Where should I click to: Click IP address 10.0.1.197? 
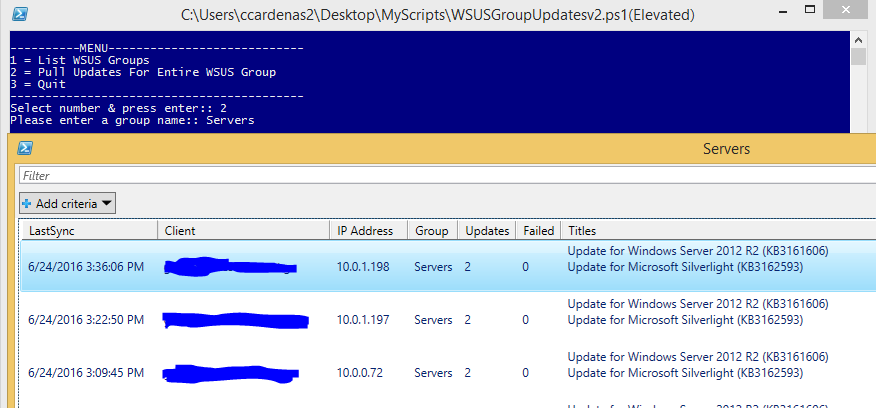pos(363,320)
